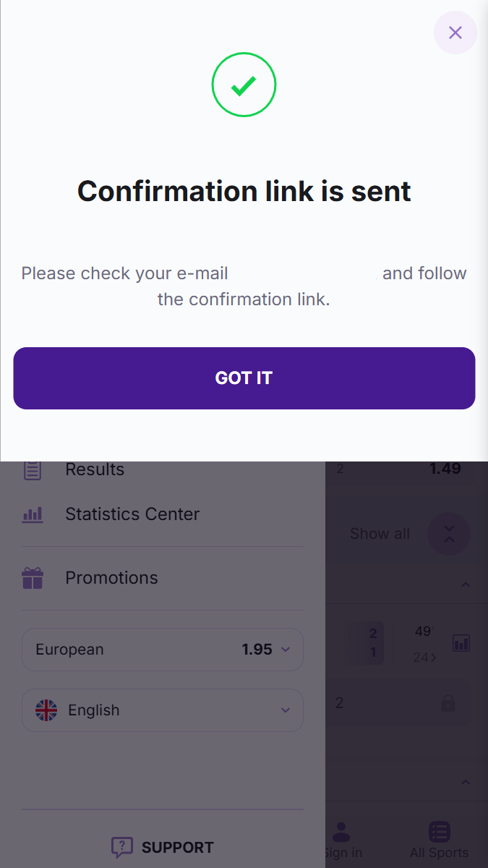The height and width of the screenshot is (868, 488).
Task: Select the 1.49 odds outcome
Action: (445, 469)
